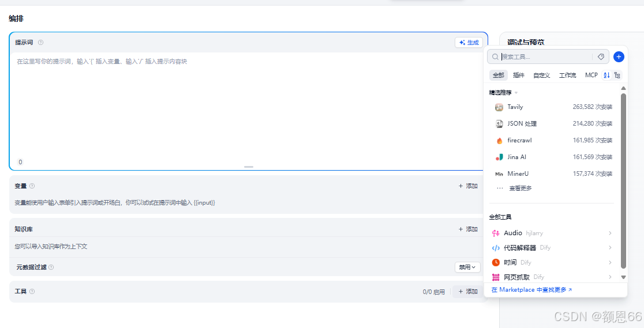644x328 pixels.
Task: Click the 全部工具 section heading
Action: pos(500,217)
